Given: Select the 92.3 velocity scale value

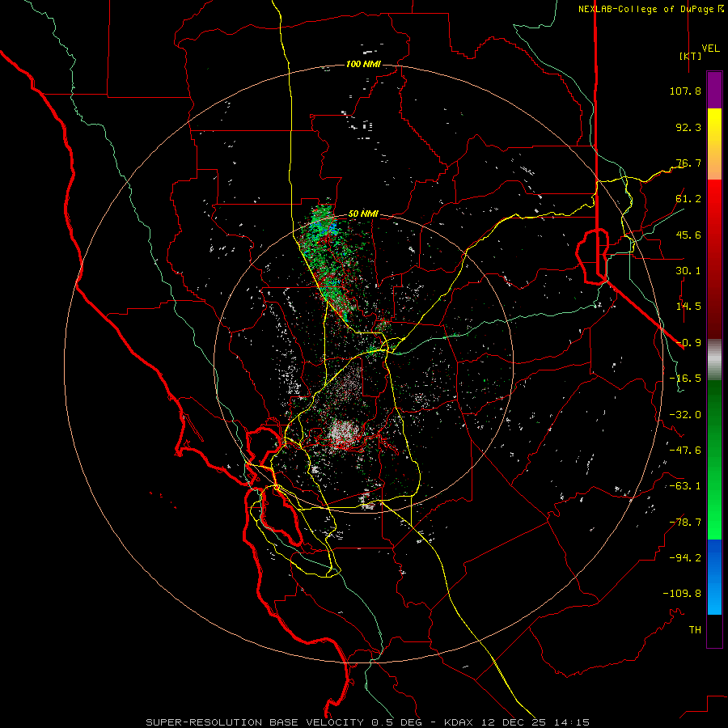Looking at the screenshot, I should click(688, 127).
